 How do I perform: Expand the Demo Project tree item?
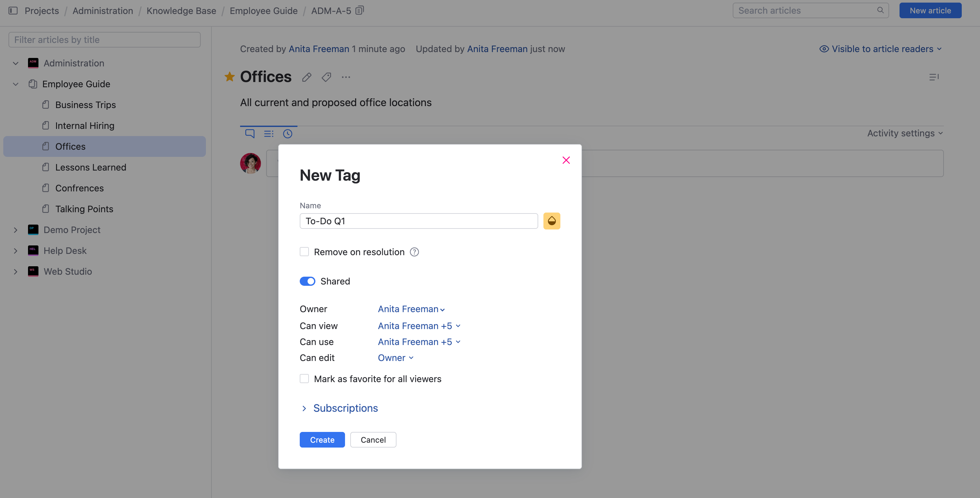tap(15, 229)
